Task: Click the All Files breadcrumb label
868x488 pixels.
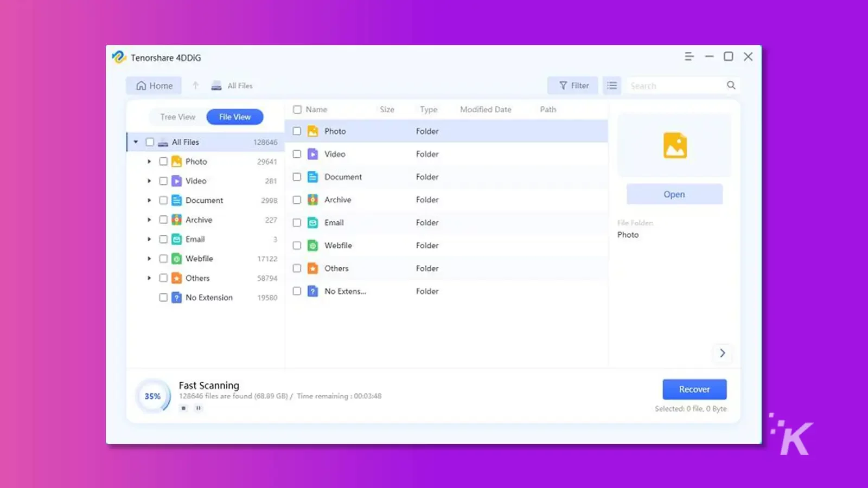Action: point(240,86)
